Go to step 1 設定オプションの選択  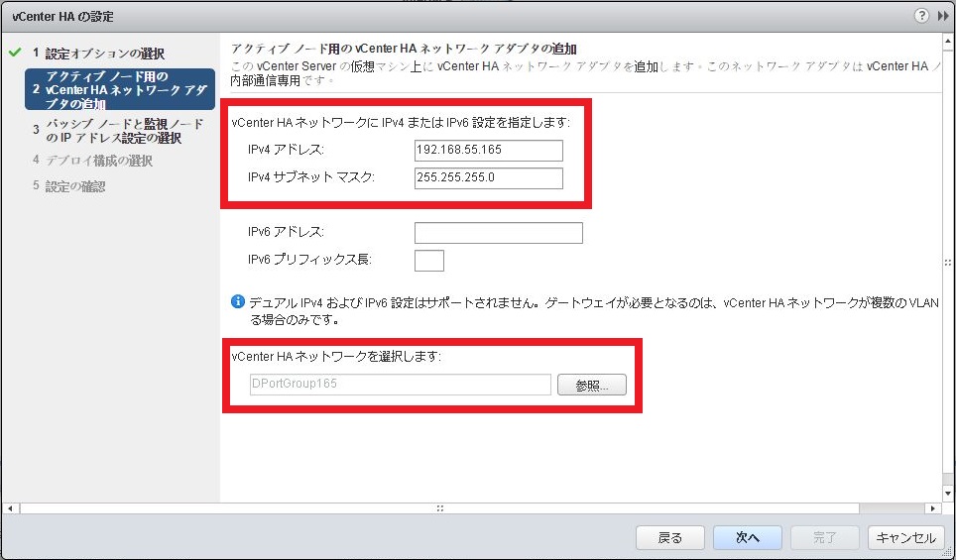tap(98, 53)
